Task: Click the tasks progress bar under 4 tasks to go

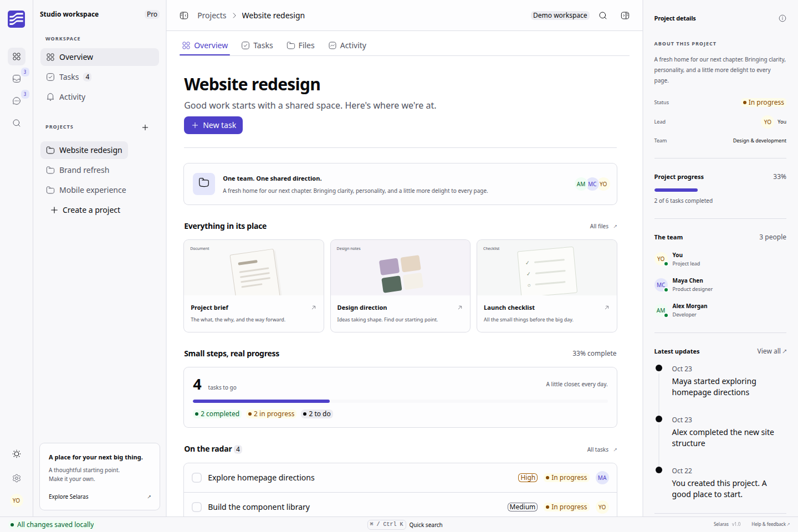Action: pos(400,401)
